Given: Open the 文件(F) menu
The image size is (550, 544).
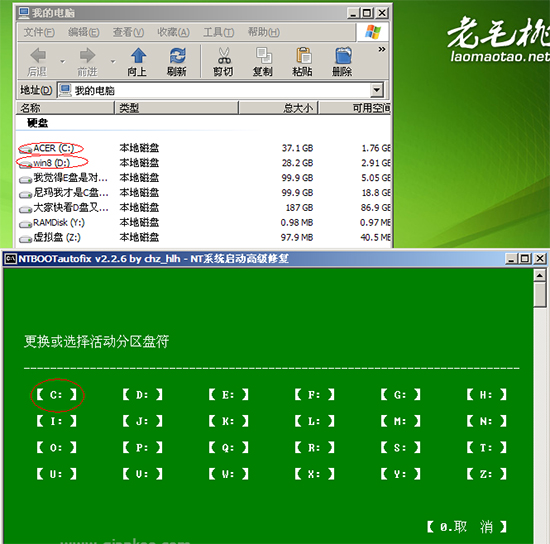Looking at the screenshot, I should 39,32.
